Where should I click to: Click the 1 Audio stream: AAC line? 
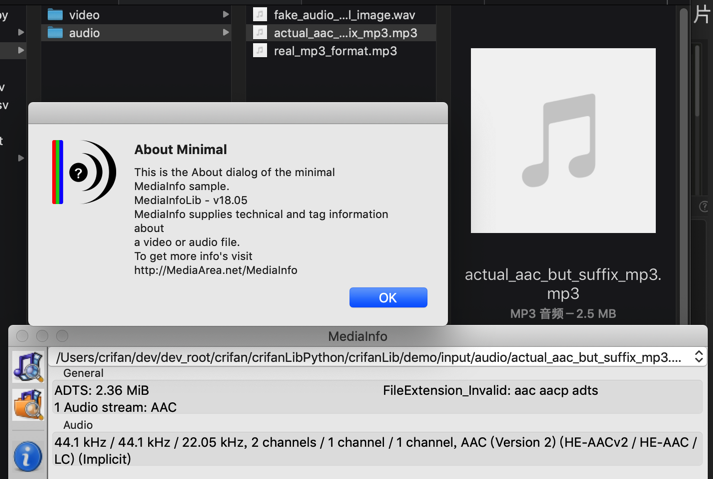coord(115,407)
